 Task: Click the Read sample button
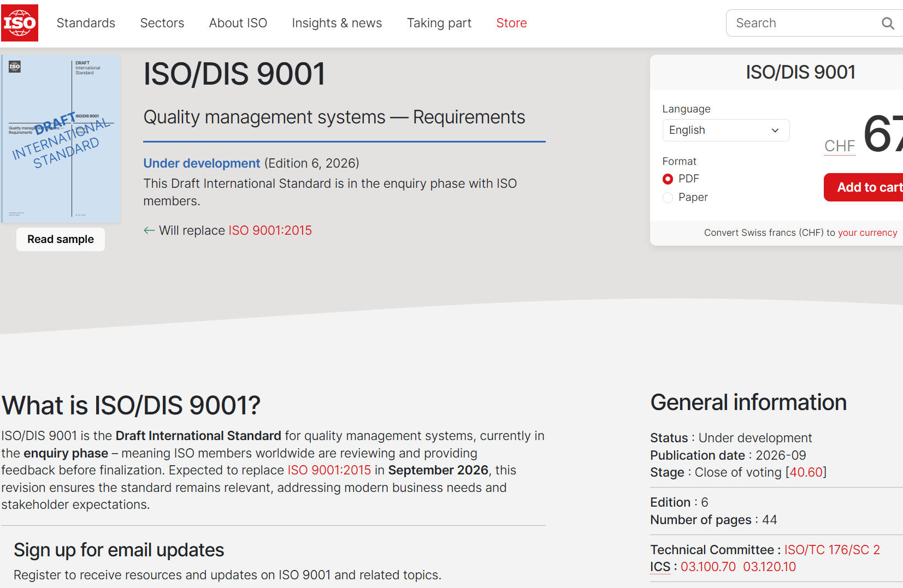click(x=61, y=239)
